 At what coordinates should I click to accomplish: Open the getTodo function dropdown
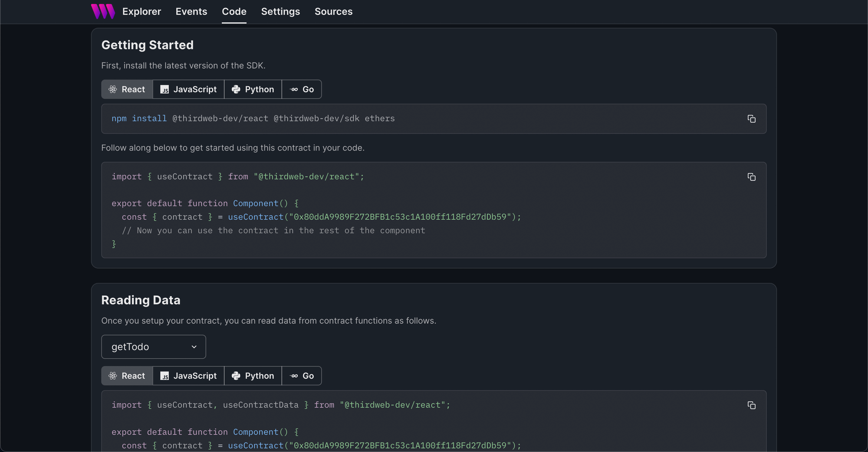153,347
